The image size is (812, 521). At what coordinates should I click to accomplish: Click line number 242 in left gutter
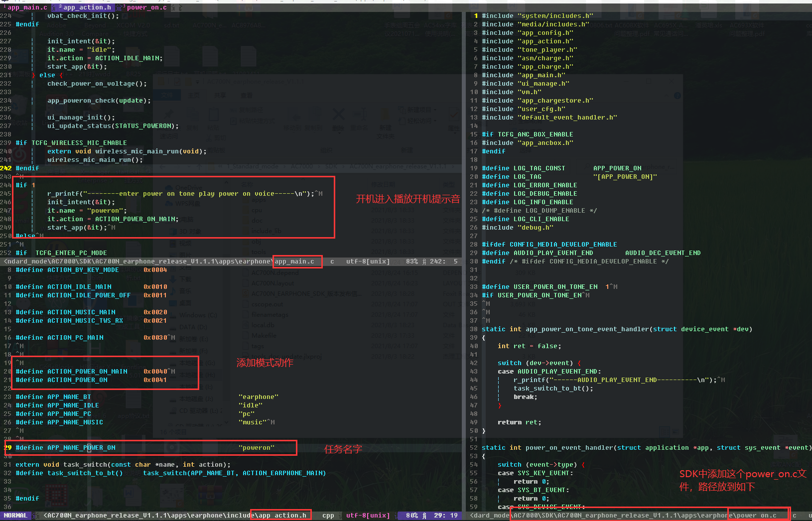tap(6, 168)
